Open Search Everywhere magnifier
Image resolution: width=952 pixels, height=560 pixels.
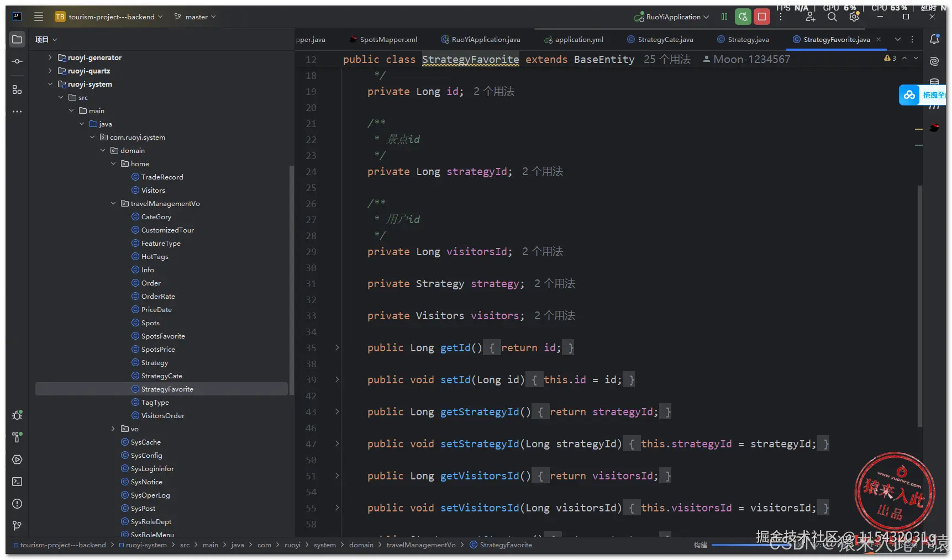click(832, 17)
